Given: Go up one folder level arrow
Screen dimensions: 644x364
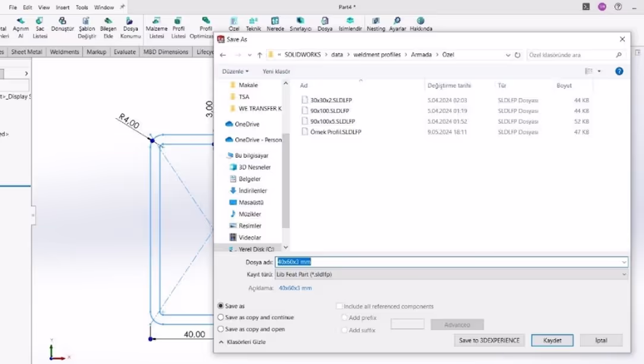Looking at the screenshot, I should point(260,55).
